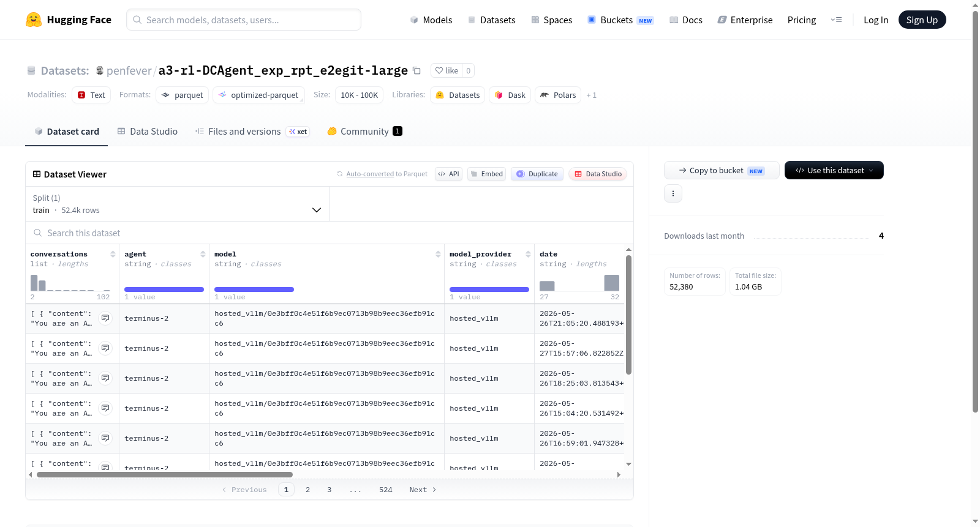
Task: Click the penfever user avatar
Action: tap(100, 70)
